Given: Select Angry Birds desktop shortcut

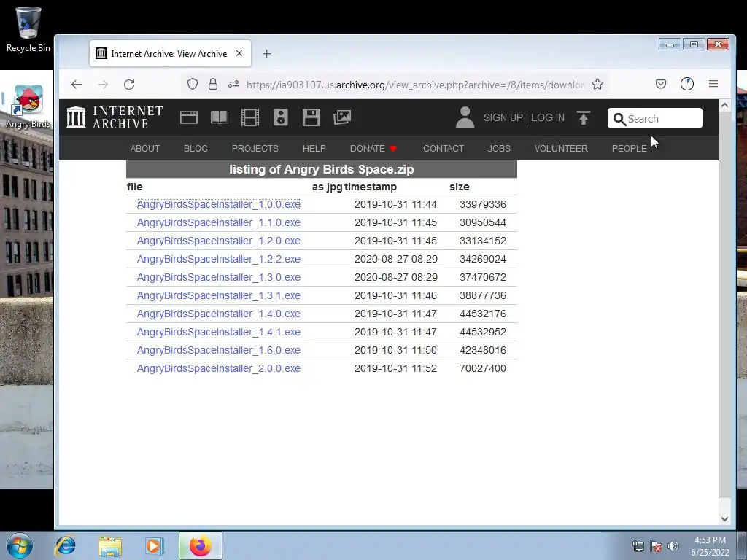Looking at the screenshot, I should tap(28, 106).
